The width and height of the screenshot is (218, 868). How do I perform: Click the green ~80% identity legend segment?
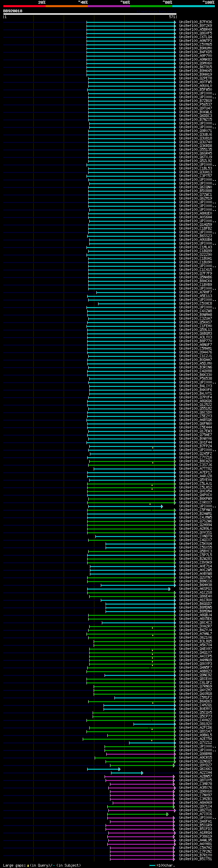(151, 6)
